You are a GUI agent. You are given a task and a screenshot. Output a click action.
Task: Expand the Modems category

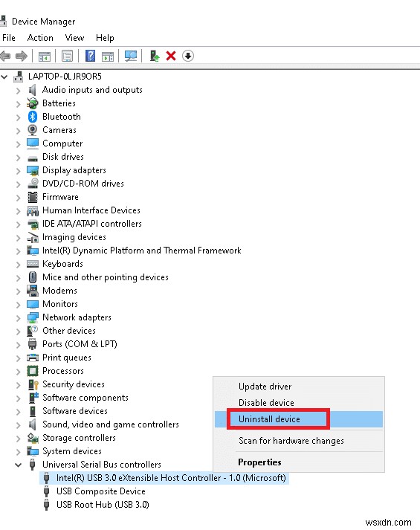pos(19,291)
